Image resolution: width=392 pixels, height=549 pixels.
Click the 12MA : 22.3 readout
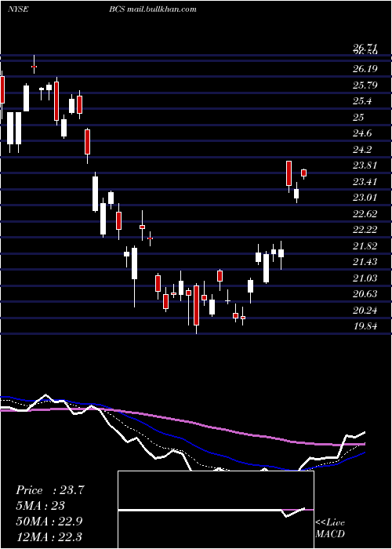pyautogui.click(x=49, y=536)
